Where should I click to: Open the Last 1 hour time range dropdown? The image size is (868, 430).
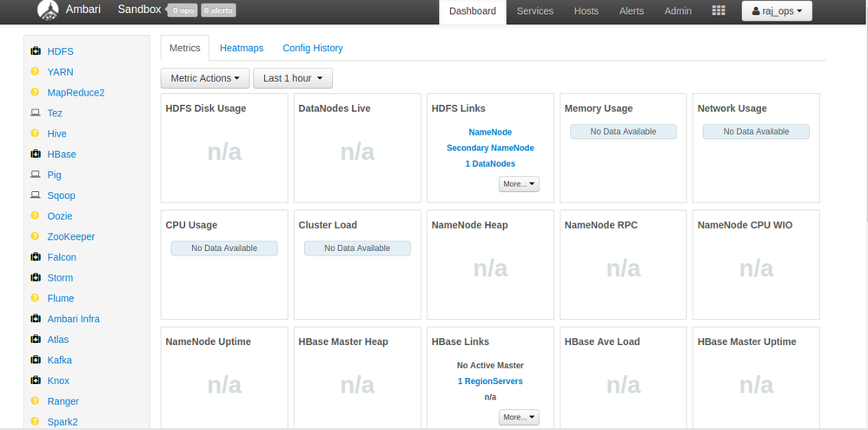(x=293, y=78)
